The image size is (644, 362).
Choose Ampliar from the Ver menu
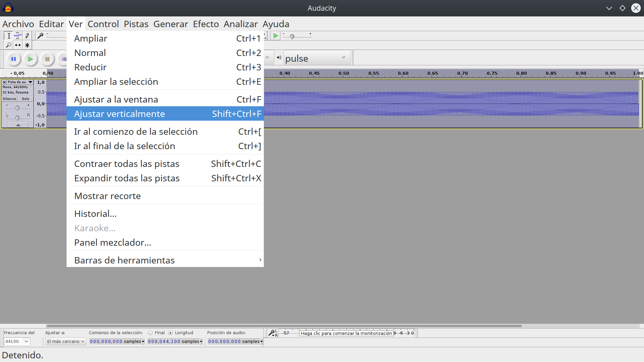[x=165, y=39]
